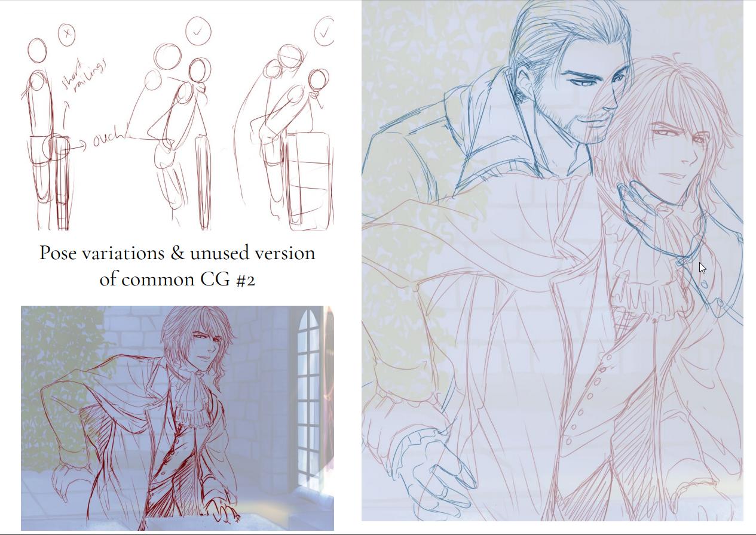Click the X mark above first pose sketch
This screenshot has width=756, height=535.
[x=67, y=35]
